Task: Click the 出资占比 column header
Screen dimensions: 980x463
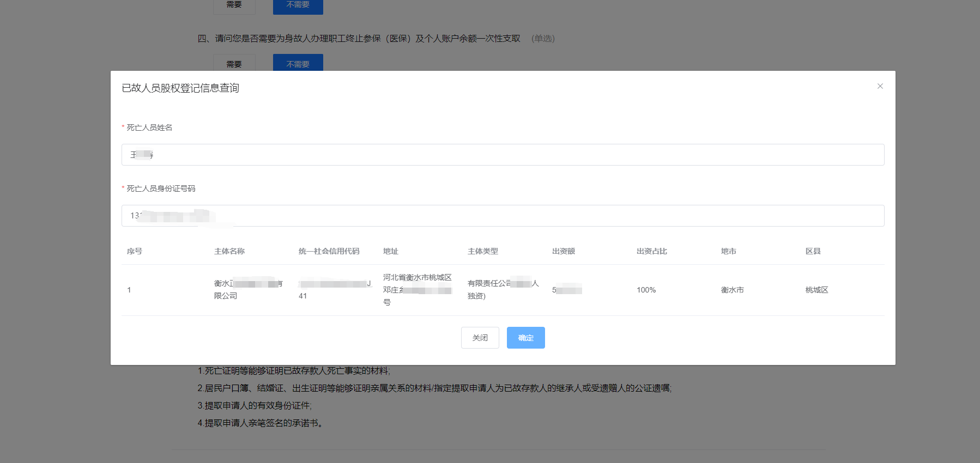Action: [x=652, y=251]
